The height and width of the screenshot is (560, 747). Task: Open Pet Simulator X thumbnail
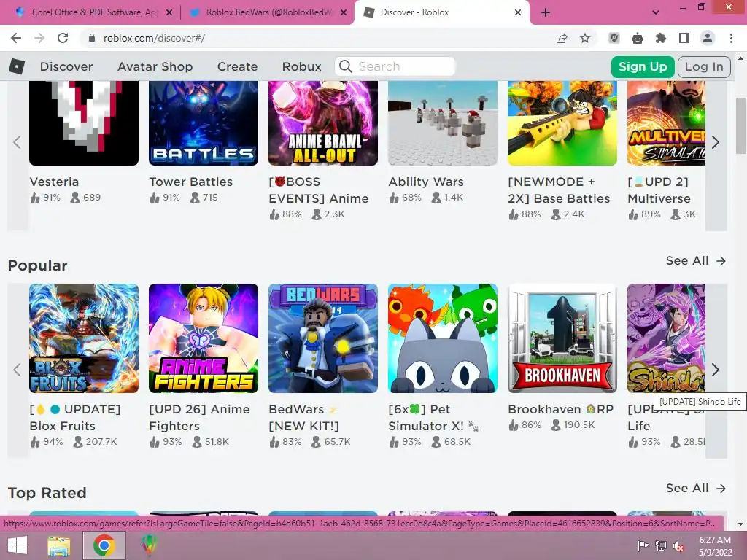tap(443, 338)
